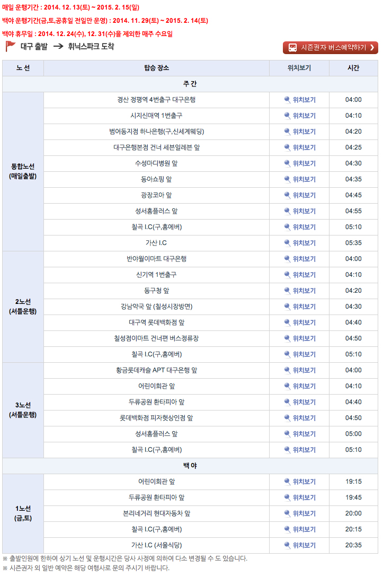Open 위치보기 link for 성서홈플러스 앞 at 04:55
392x576 pixels.
coord(304,211)
